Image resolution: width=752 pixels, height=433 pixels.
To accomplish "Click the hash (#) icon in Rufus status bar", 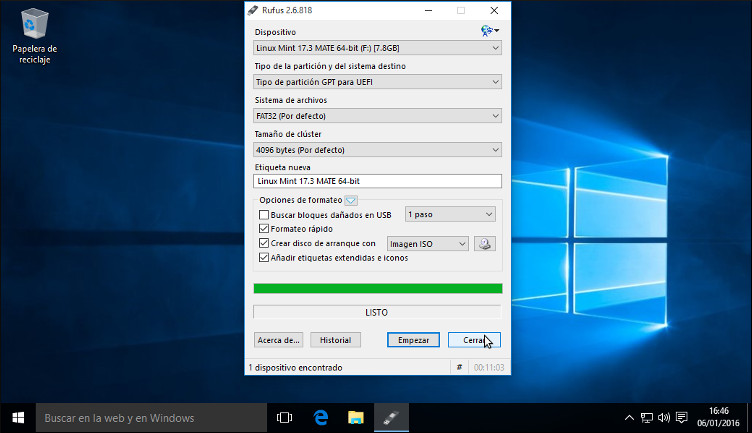I will (x=459, y=367).
